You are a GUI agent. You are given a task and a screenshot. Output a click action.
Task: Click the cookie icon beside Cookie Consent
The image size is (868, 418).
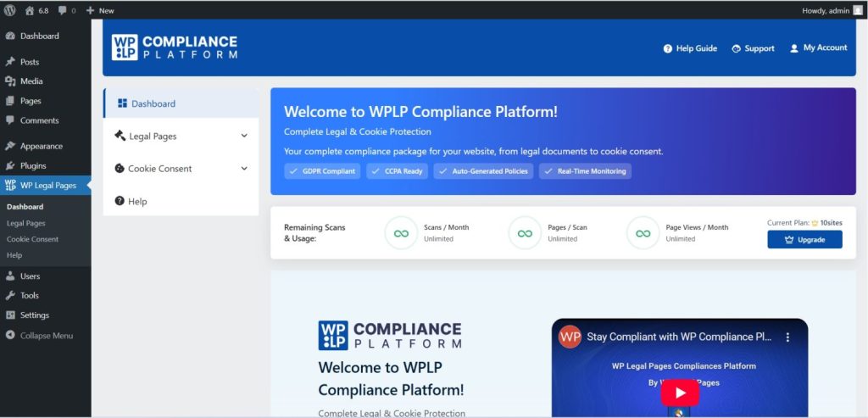(120, 169)
